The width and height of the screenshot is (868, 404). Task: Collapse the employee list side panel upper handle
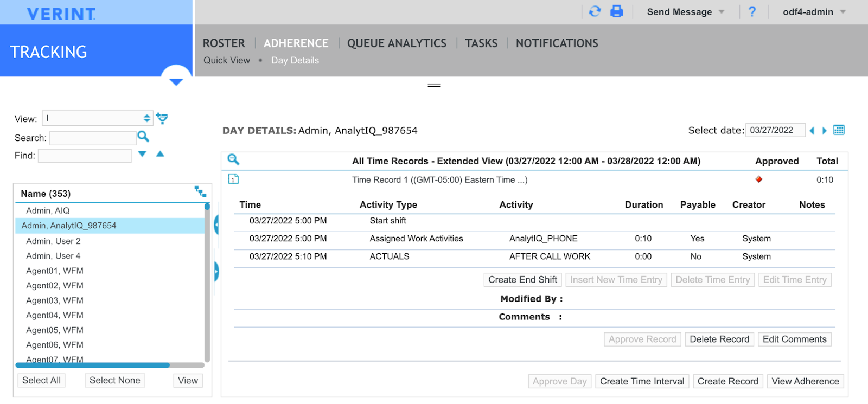[x=216, y=225]
